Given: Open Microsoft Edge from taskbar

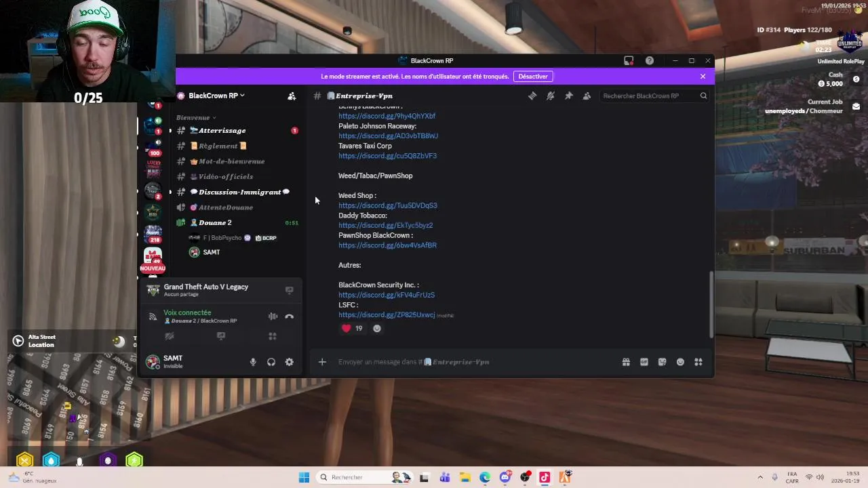Looking at the screenshot, I should coord(485,477).
